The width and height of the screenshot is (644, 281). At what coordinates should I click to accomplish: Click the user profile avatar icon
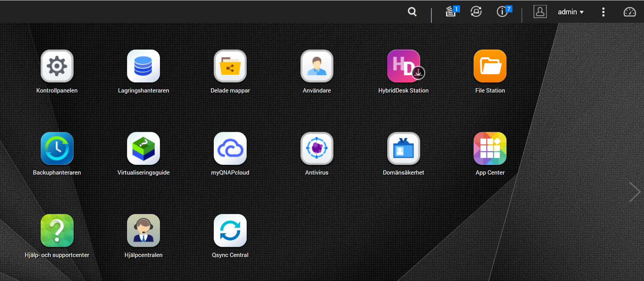click(540, 12)
